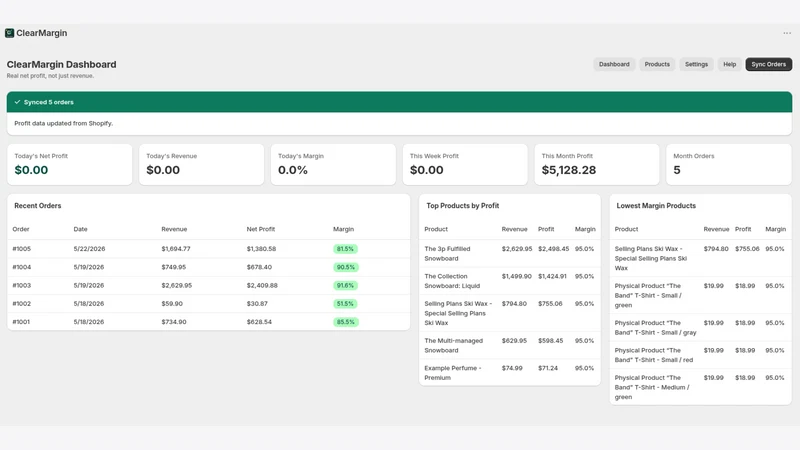The width and height of the screenshot is (800, 450).
Task: Click the 85.5% margin badge
Action: 346,322
